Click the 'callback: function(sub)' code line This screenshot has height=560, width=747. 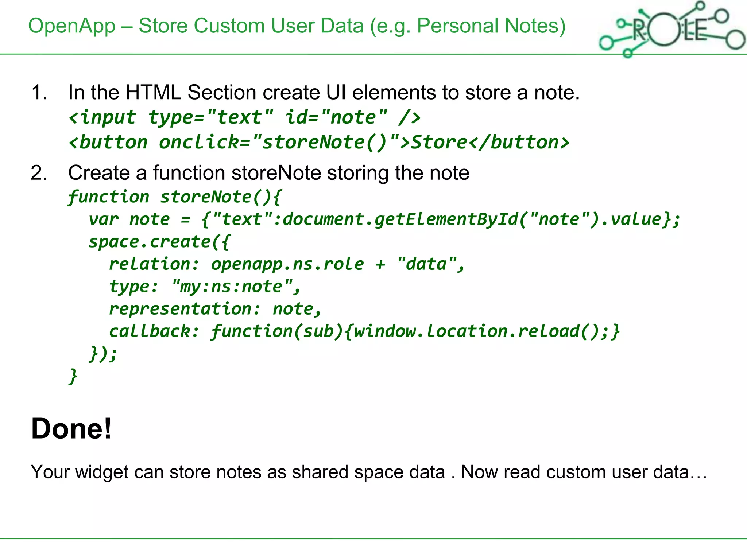pyautogui.click(x=364, y=331)
